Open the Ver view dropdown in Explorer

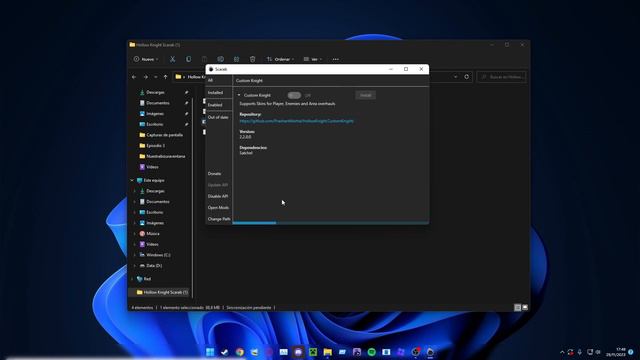(x=313, y=59)
